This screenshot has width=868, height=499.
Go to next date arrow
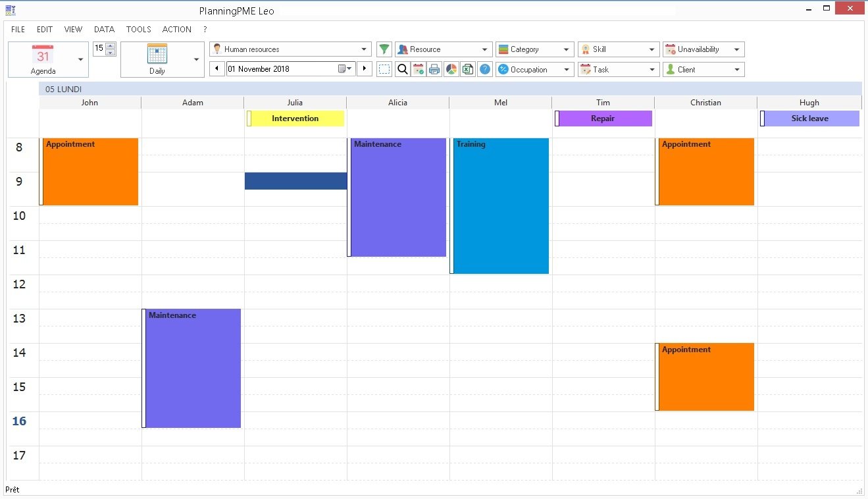pos(365,68)
